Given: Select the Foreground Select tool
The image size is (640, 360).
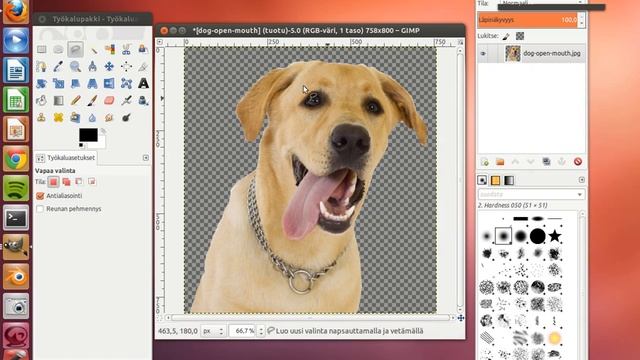Looking at the screenshot, I should 143,49.
